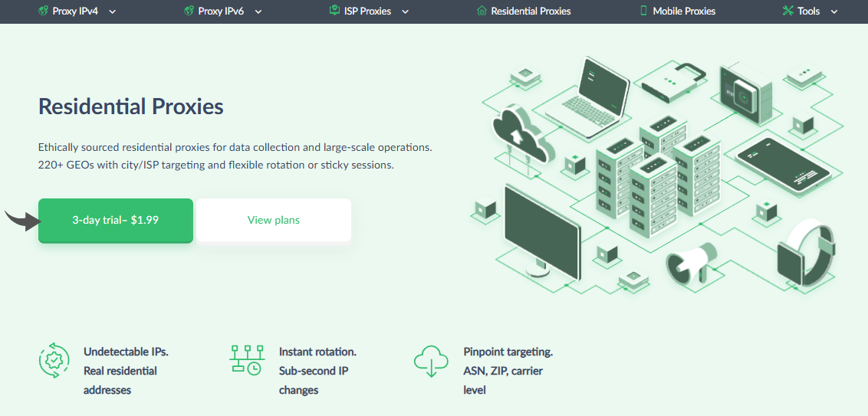868x416 pixels.
Task: Open the Proxy IPv6 menu
Action: [x=221, y=11]
